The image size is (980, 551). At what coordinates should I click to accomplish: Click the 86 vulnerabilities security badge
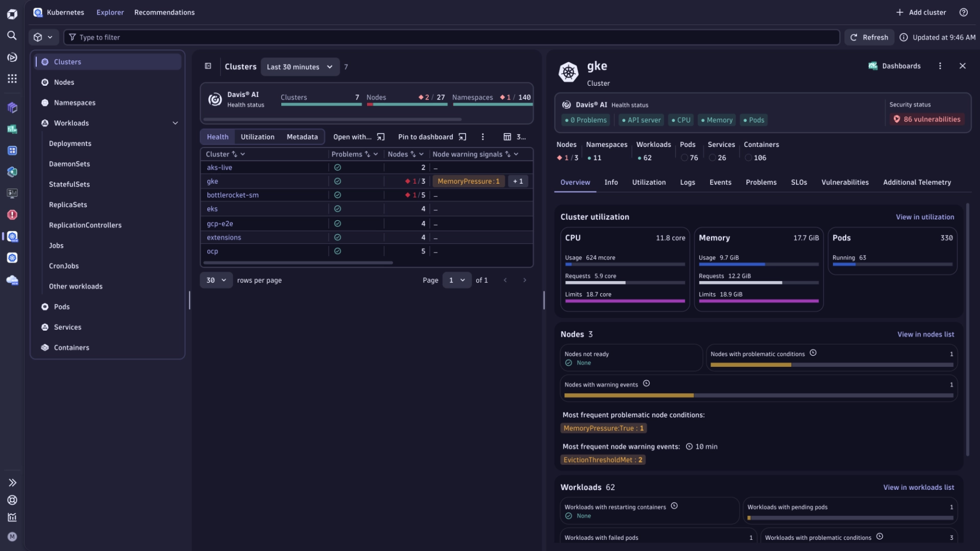coord(927,119)
